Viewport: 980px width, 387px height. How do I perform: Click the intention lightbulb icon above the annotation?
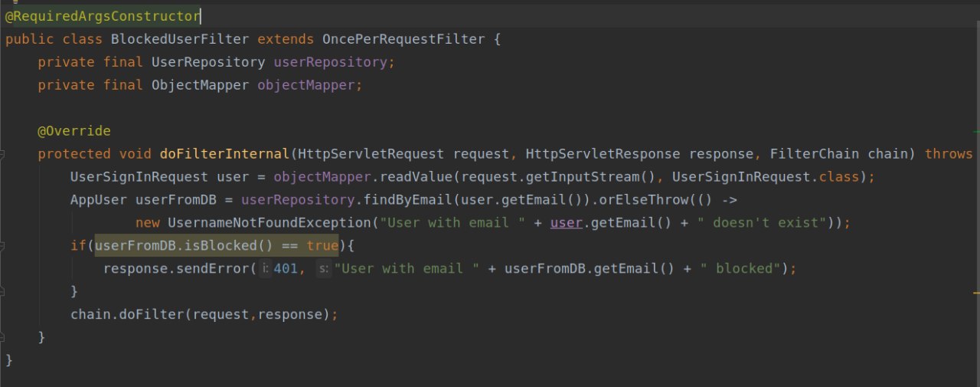click(x=15, y=2)
